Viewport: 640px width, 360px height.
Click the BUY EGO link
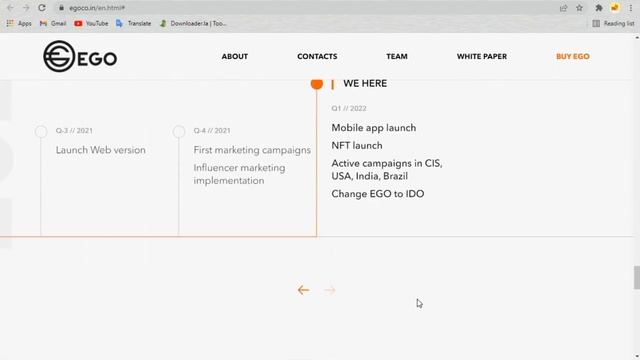point(573,56)
